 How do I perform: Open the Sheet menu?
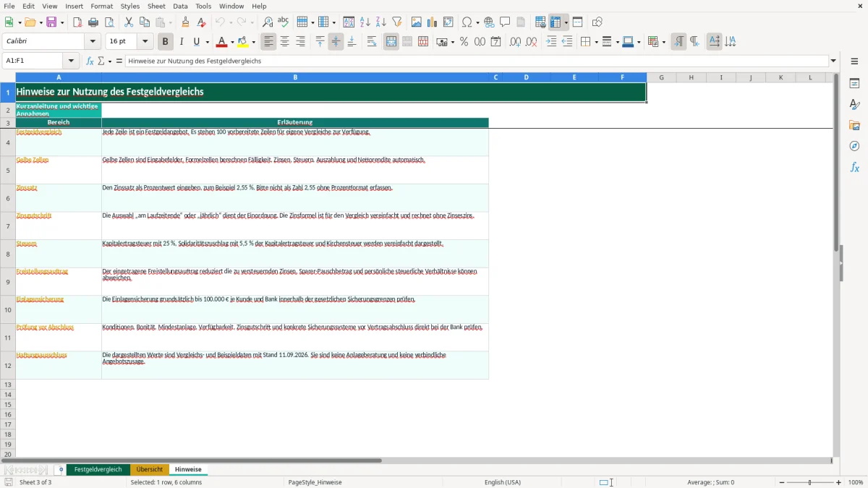click(156, 6)
